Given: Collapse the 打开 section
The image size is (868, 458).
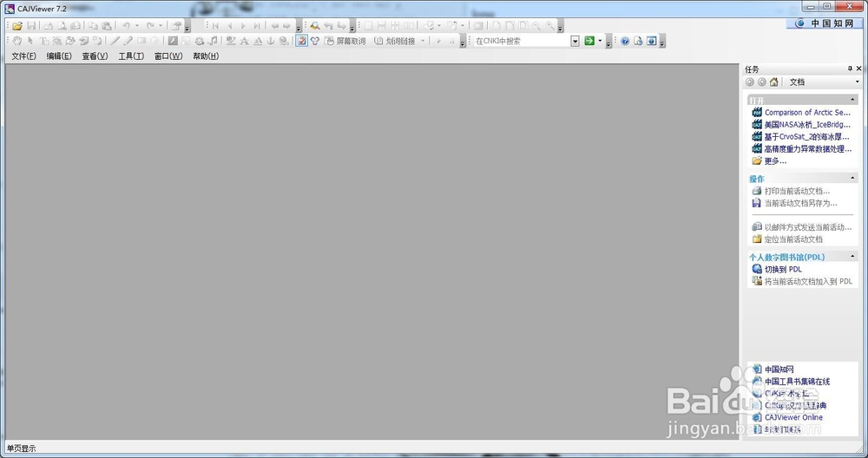Looking at the screenshot, I should [853, 100].
